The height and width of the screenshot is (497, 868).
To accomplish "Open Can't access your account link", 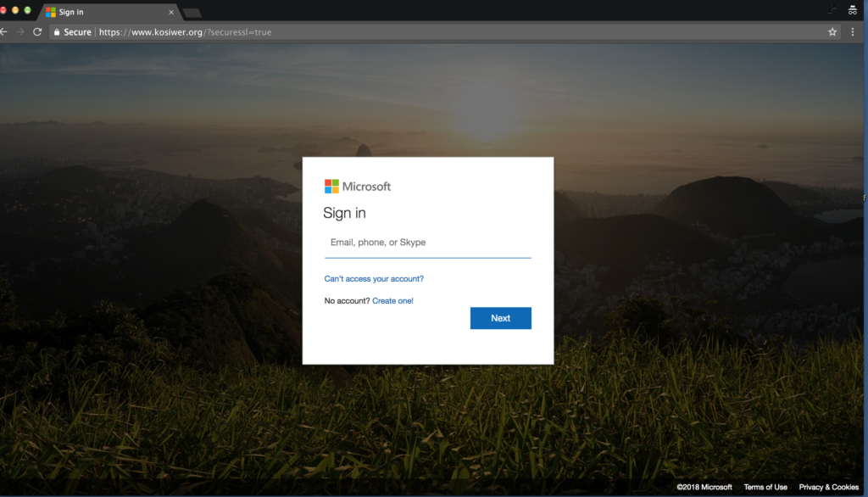I will point(374,279).
